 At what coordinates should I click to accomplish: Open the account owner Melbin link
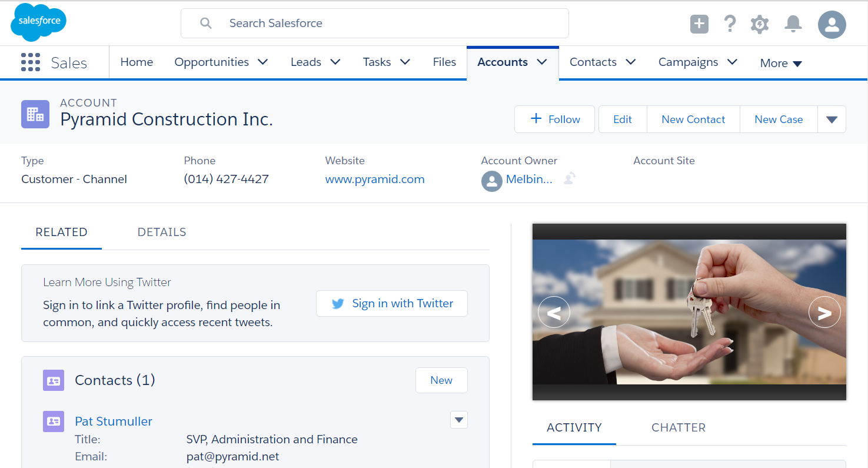point(529,180)
